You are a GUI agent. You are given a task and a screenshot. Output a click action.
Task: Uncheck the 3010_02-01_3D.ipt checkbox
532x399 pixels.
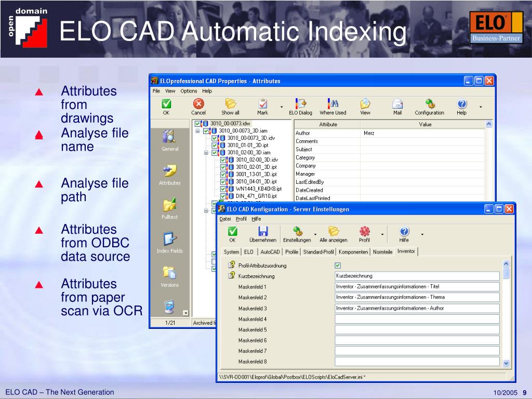click(x=223, y=167)
